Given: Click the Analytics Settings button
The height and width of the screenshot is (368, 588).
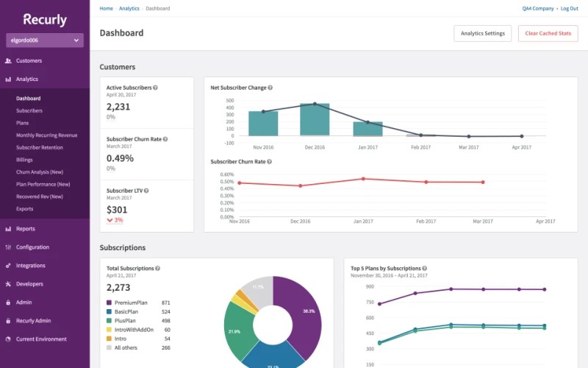Looking at the screenshot, I should point(483,33).
